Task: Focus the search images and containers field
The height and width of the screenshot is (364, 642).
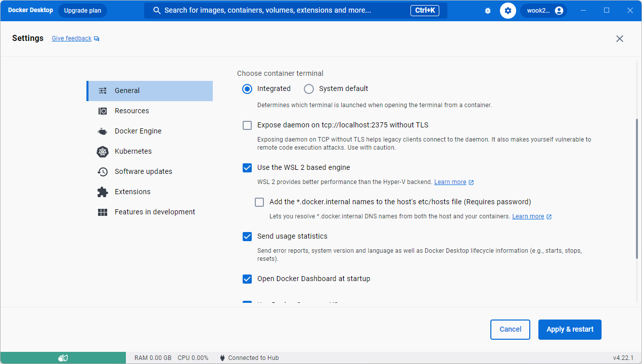Action: [296, 11]
